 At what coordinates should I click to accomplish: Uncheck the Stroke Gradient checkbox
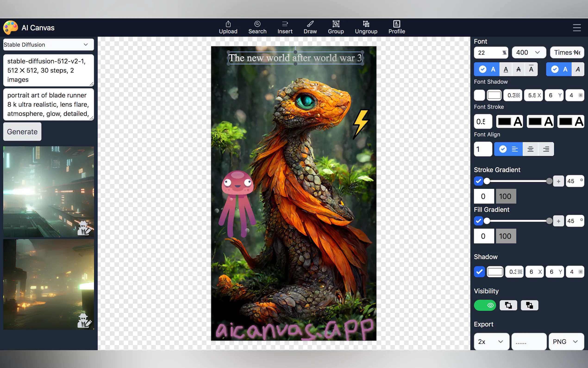tap(478, 181)
